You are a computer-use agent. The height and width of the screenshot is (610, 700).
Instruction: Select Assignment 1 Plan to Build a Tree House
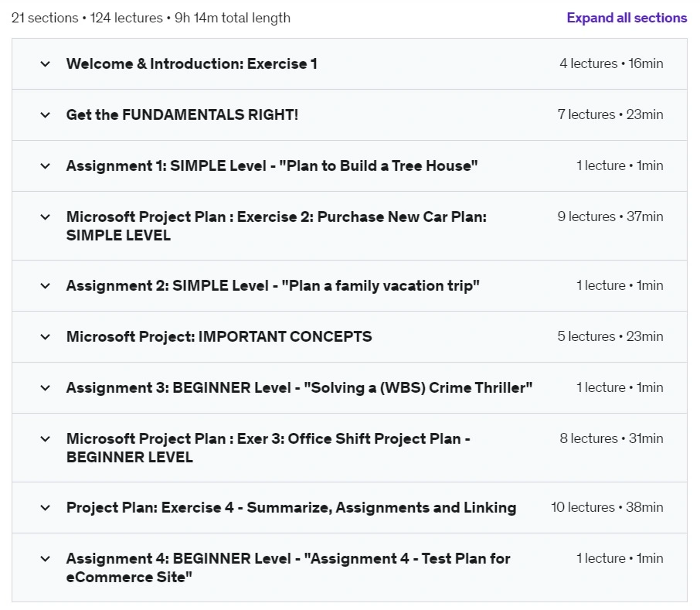272,166
